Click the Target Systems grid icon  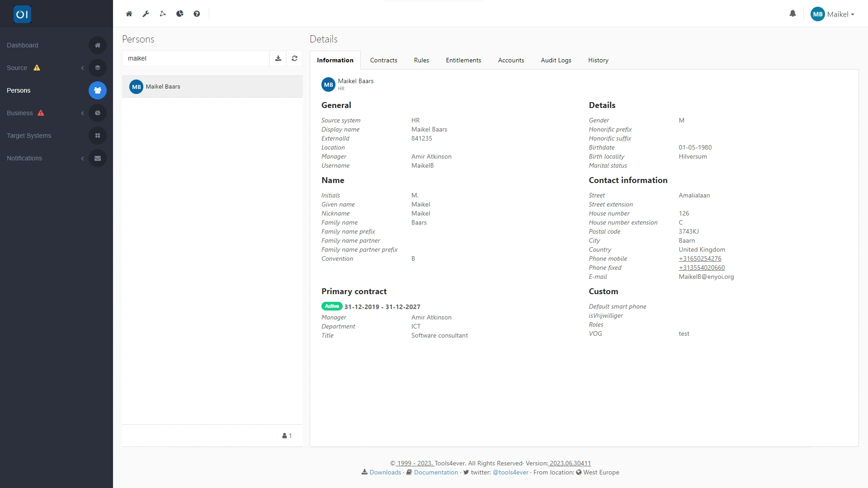pyautogui.click(x=98, y=136)
